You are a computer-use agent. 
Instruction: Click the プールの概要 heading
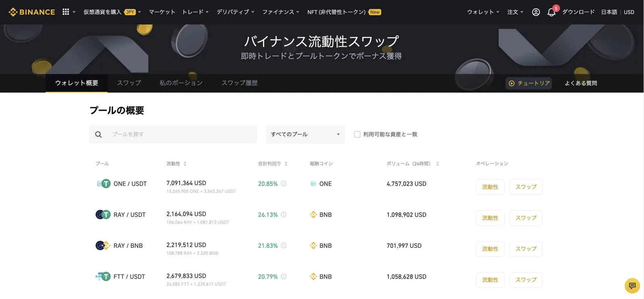pyautogui.click(x=117, y=111)
